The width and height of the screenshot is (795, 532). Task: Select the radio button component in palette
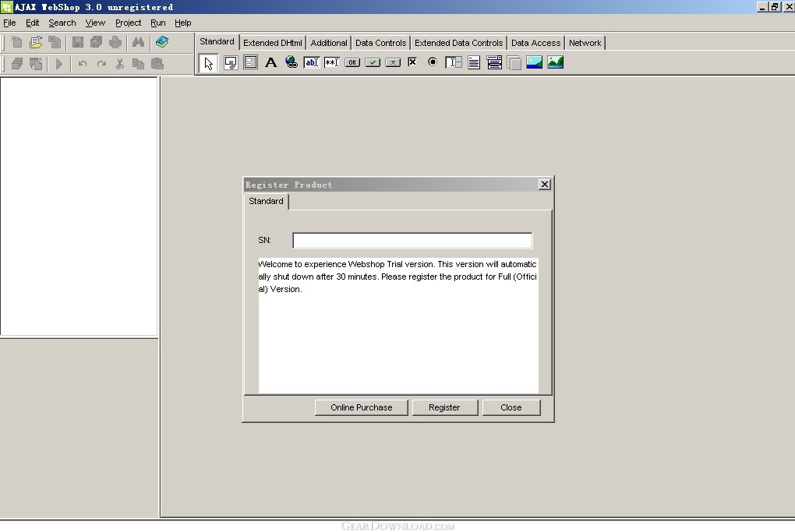pyautogui.click(x=433, y=62)
